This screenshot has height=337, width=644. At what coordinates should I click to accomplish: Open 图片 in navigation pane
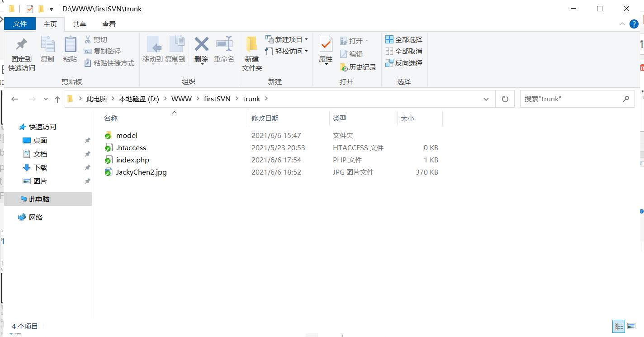pyautogui.click(x=40, y=181)
